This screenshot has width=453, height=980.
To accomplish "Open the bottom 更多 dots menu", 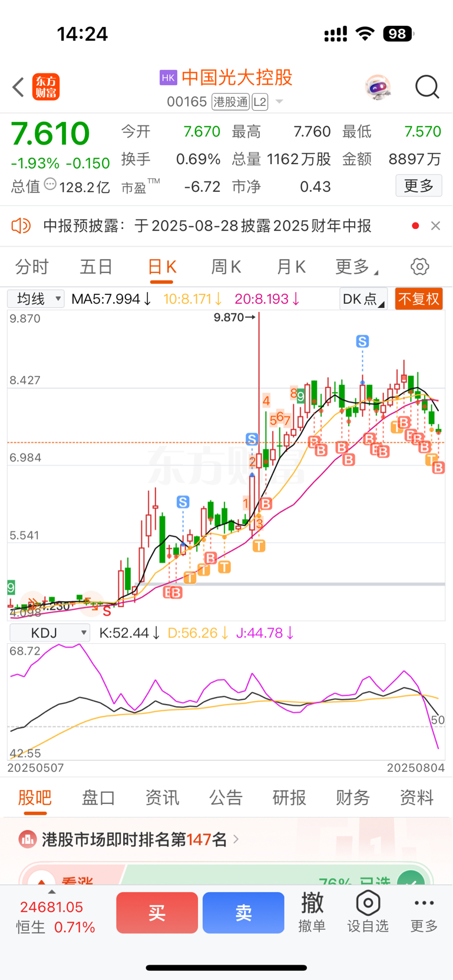I will click(424, 912).
